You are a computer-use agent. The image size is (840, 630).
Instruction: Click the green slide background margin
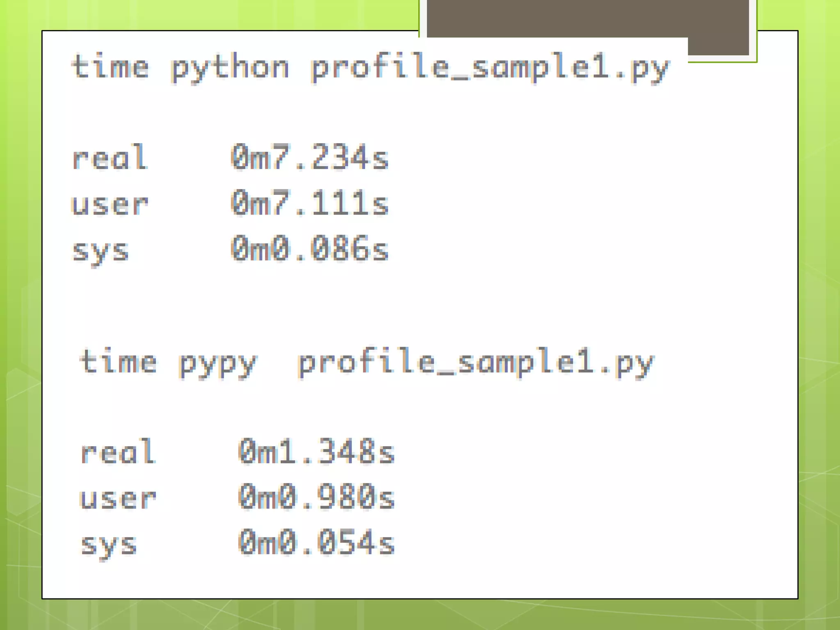tap(21, 287)
